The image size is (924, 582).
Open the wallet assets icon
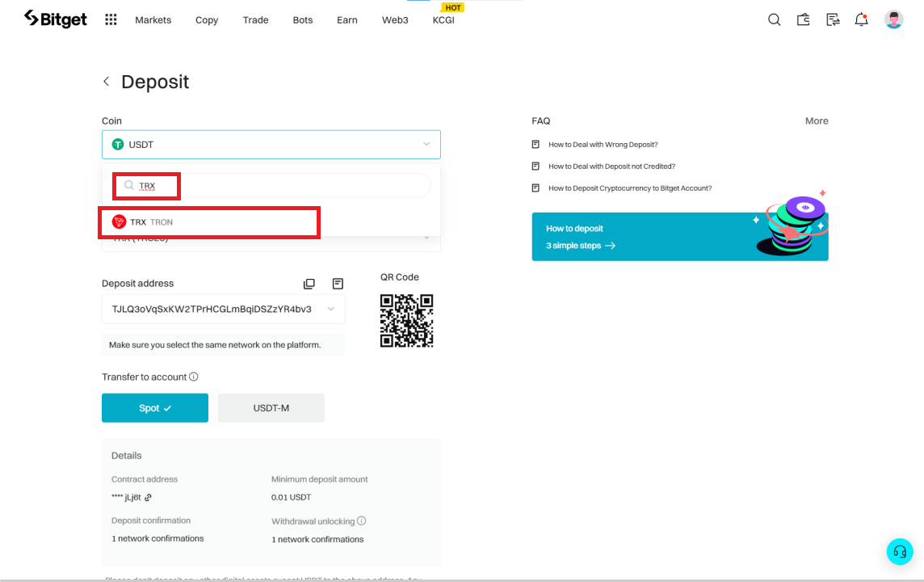(803, 19)
